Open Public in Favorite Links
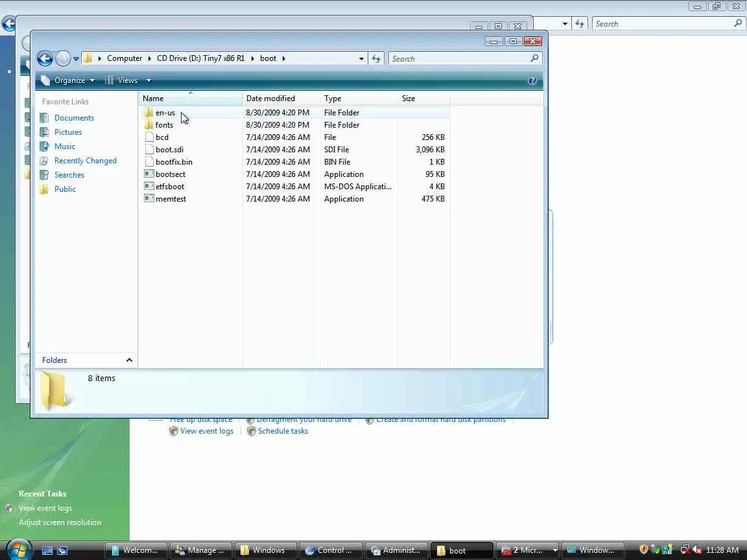The image size is (747, 560). 65,189
